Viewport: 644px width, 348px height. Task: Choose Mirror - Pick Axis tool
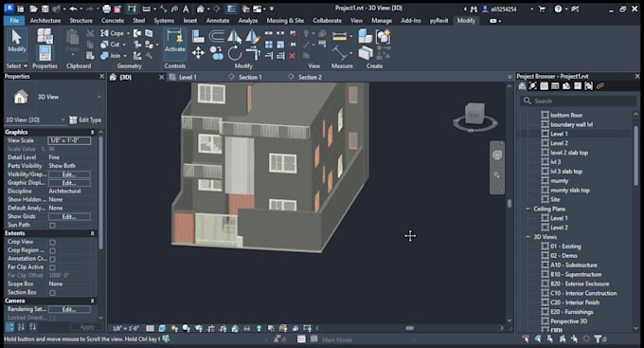[234, 36]
